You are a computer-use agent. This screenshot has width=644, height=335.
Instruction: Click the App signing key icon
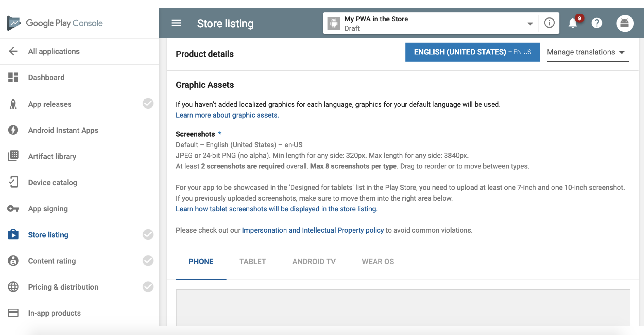13,208
